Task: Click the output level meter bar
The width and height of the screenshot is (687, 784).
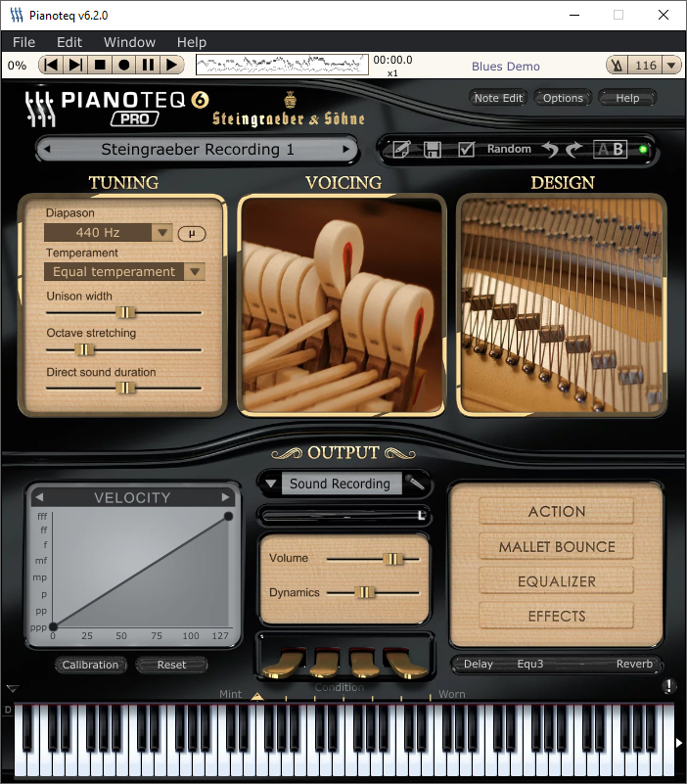Action: tap(343, 516)
